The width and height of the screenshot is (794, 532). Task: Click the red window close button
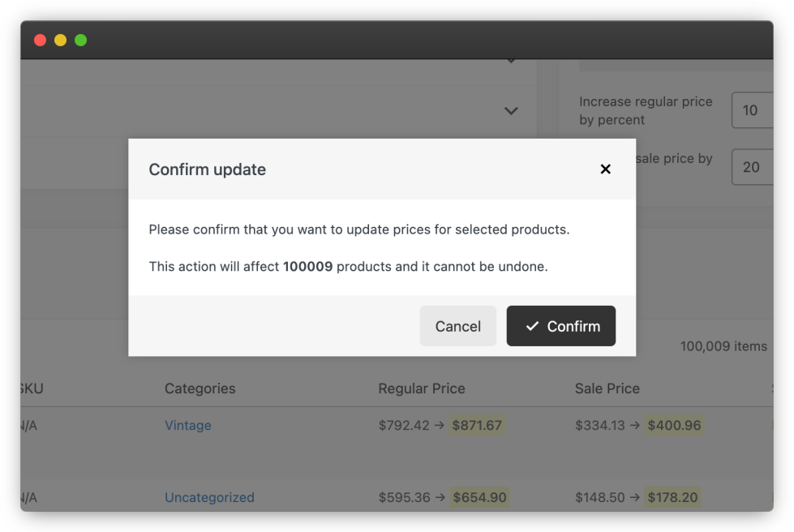[x=40, y=40]
